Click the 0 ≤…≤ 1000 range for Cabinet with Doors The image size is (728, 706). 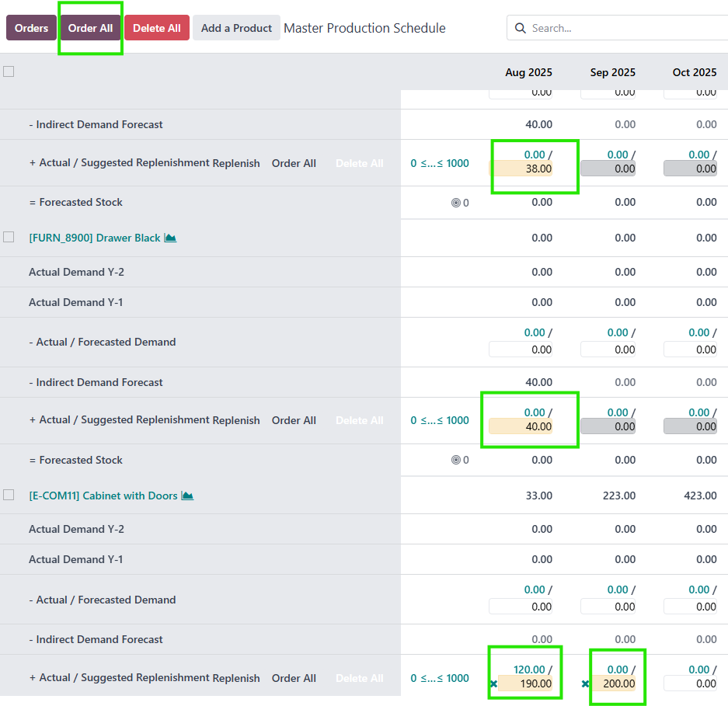440,678
